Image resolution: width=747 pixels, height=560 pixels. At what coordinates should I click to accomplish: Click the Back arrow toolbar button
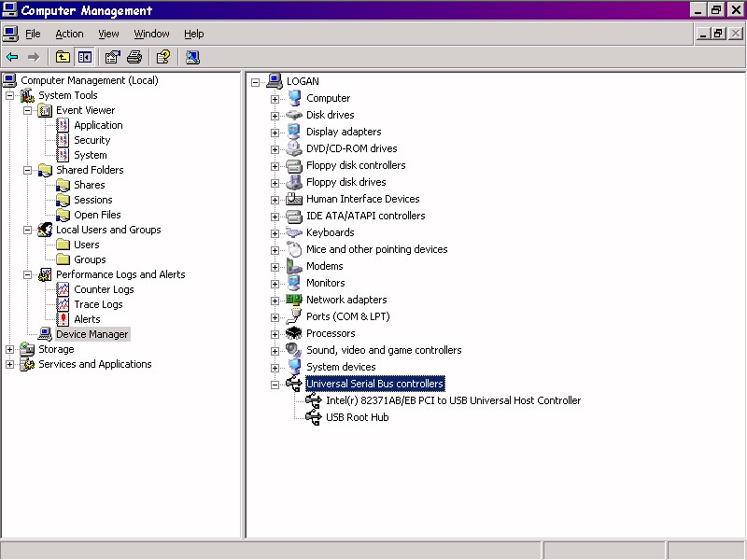coord(12,57)
